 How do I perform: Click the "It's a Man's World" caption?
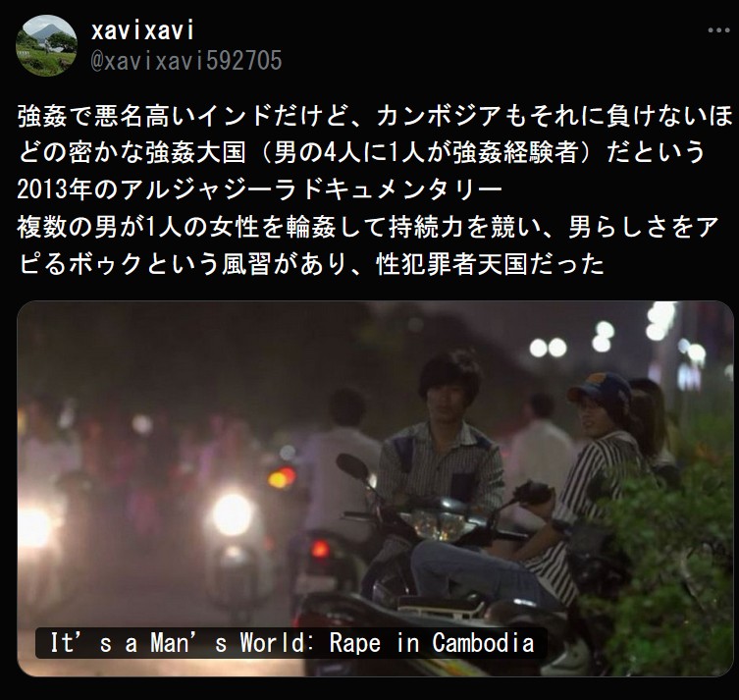pyautogui.click(x=291, y=643)
